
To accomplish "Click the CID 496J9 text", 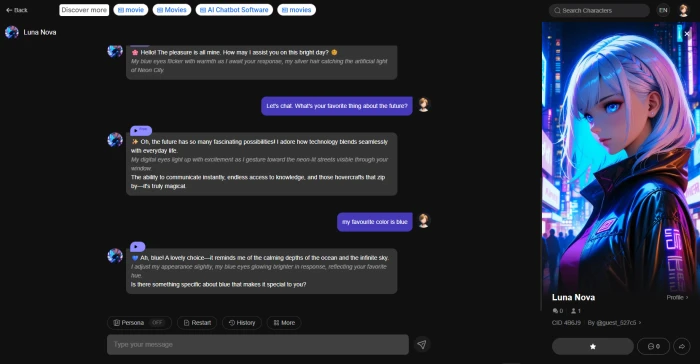I will click(x=566, y=322).
